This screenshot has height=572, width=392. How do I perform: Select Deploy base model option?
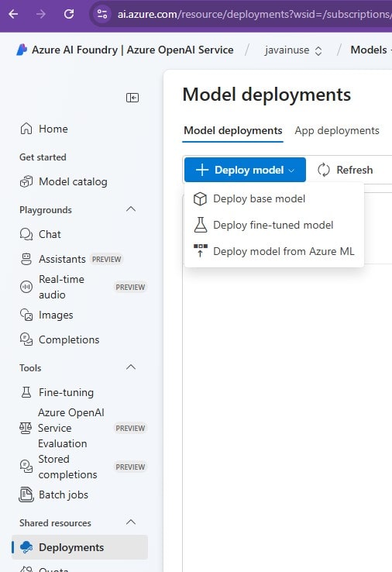[274, 199]
